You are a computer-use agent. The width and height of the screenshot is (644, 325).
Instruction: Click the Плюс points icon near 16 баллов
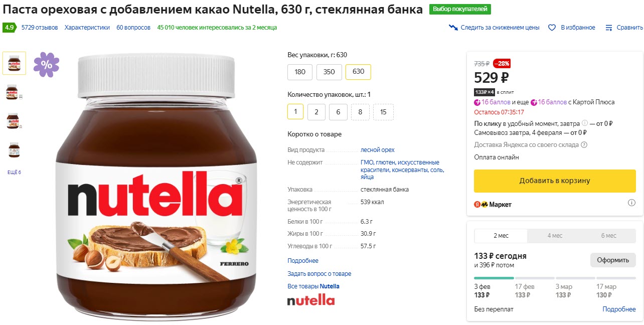[x=477, y=102]
